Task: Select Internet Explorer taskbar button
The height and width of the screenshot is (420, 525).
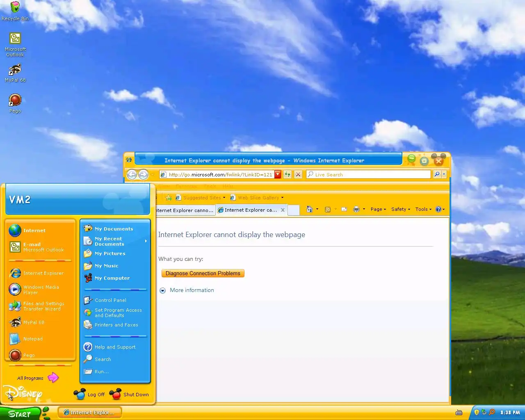Action: 90,412
